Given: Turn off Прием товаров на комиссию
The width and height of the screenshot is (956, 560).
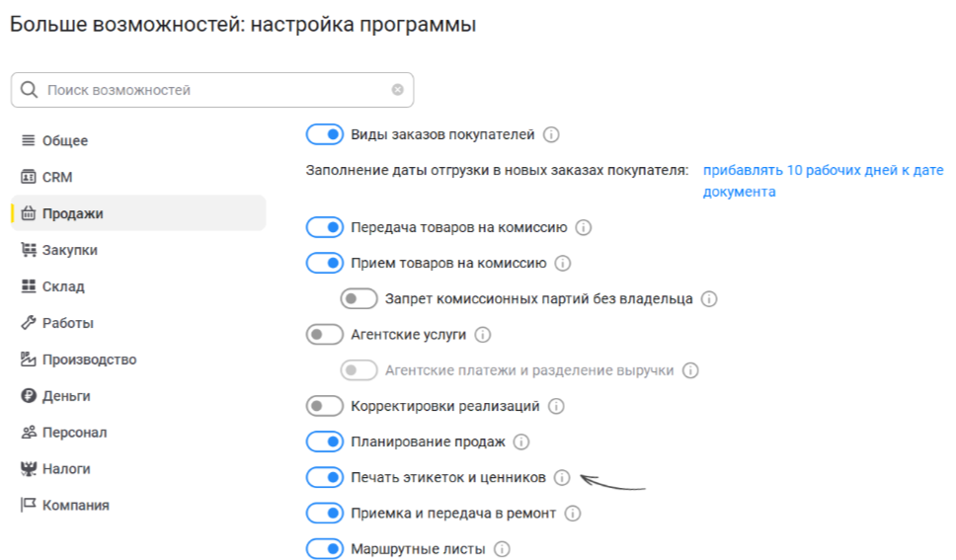Looking at the screenshot, I should click(325, 263).
